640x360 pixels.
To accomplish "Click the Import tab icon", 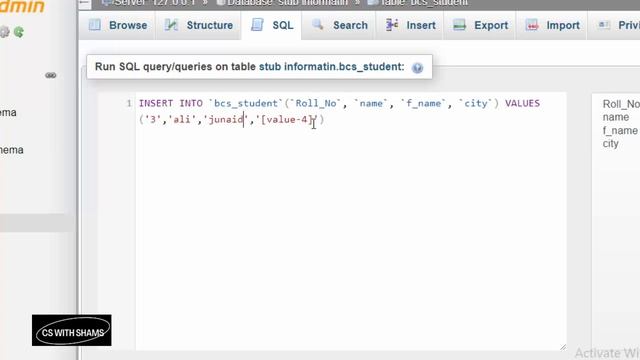I will coord(531,25).
